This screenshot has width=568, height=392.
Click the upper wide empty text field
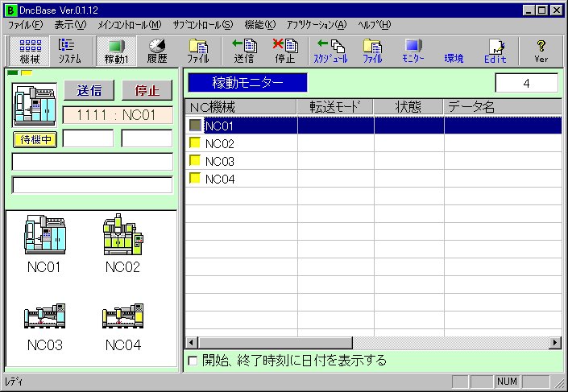(93, 162)
